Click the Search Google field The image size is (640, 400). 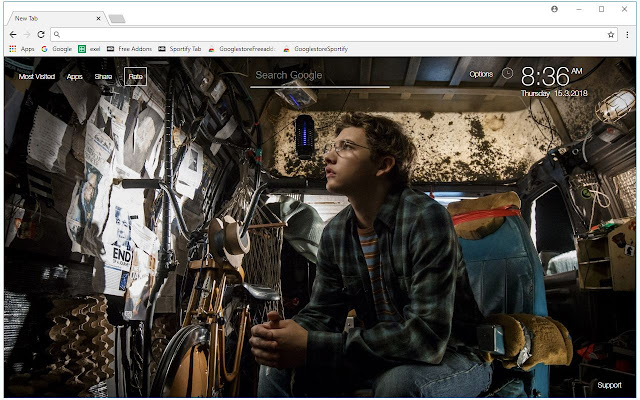320,76
